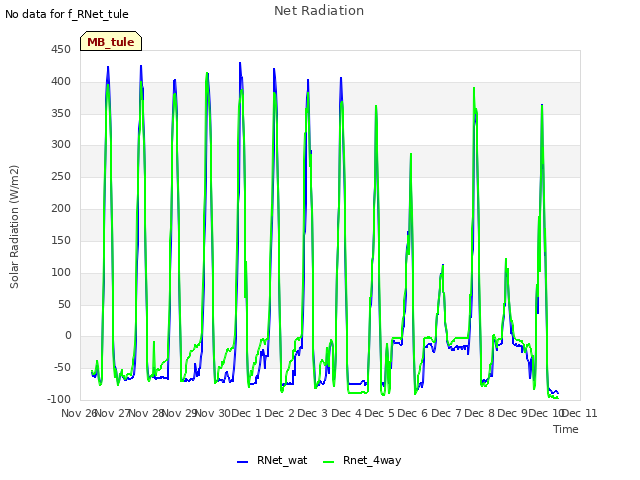Click the -100 y-axis tick label

tap(59, 399)
